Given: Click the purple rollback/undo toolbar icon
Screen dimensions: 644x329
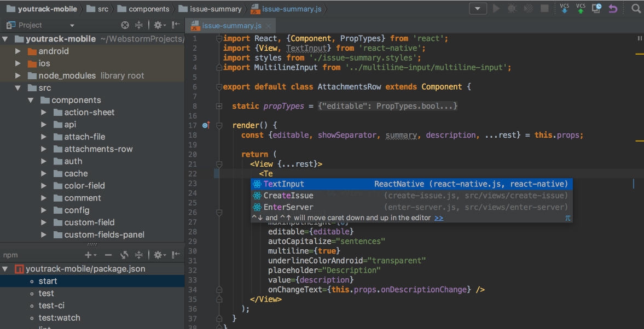Looking at the screenshot, I should [612, 8].
